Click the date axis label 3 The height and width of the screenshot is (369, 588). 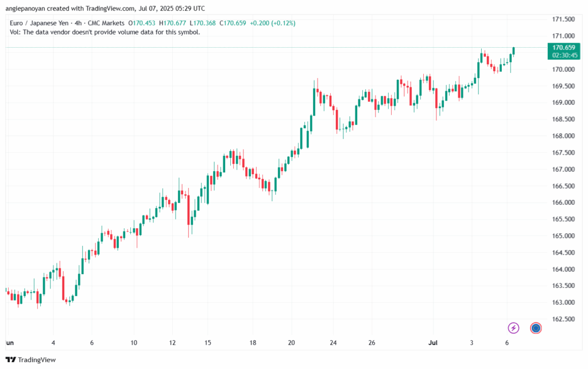472,343
